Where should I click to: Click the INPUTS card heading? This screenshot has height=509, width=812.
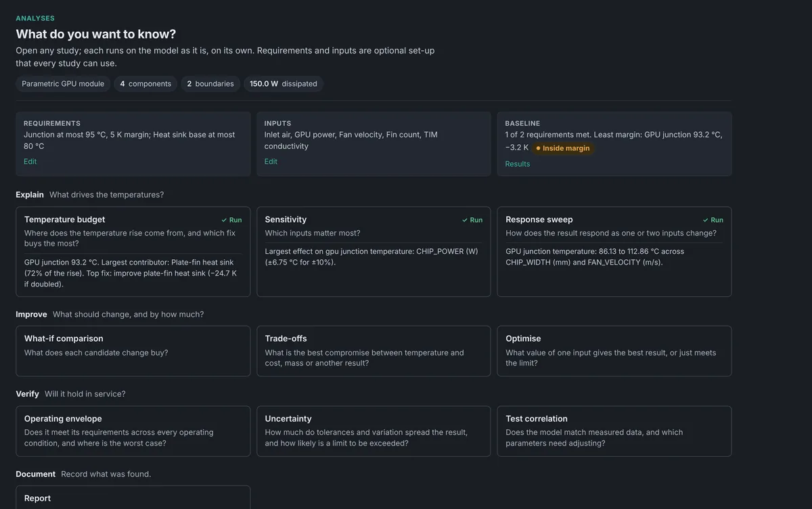278,123
